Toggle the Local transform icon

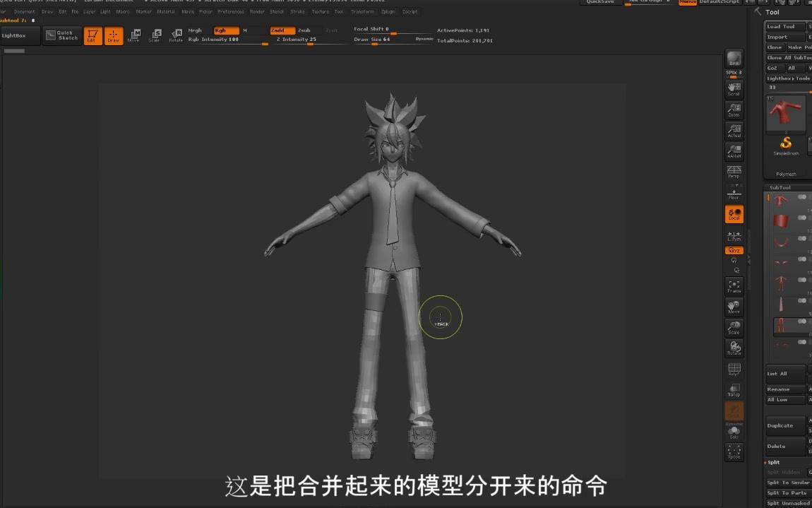click(734, 214)
